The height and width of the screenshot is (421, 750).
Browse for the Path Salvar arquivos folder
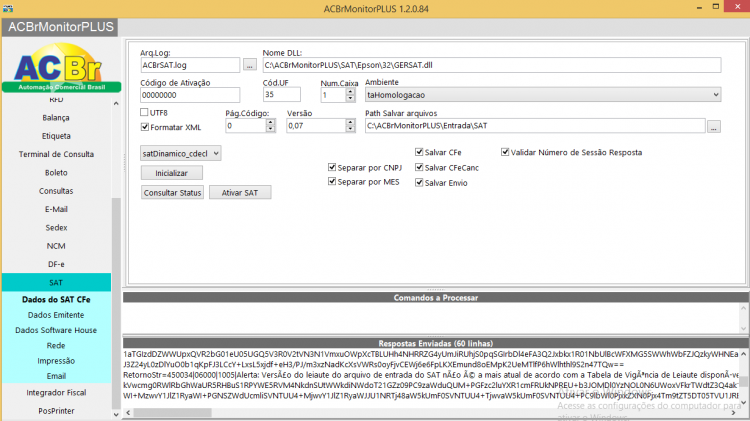tap(714, 126)
